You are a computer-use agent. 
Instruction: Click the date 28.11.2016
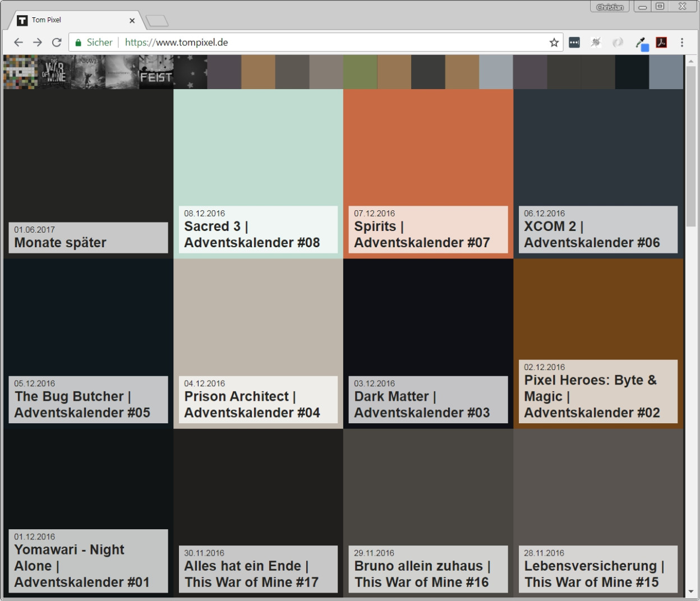544,553
